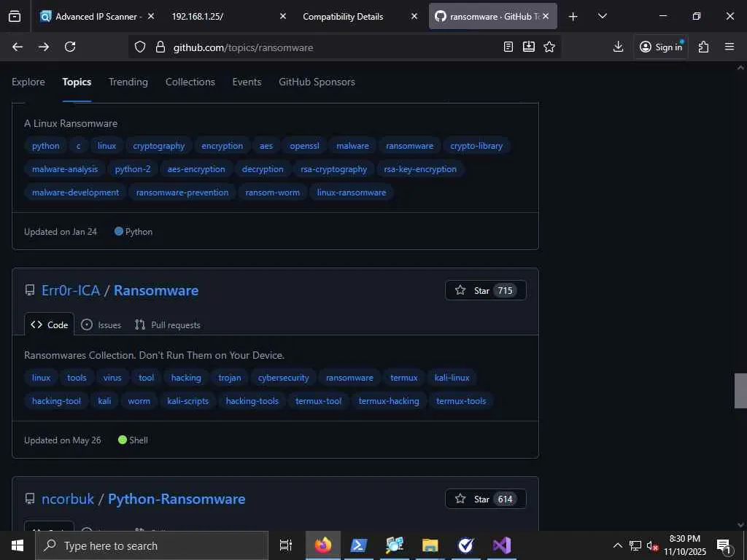Reload the GitHub topics page
The image size is (747, 560).
tap(70, 47)
